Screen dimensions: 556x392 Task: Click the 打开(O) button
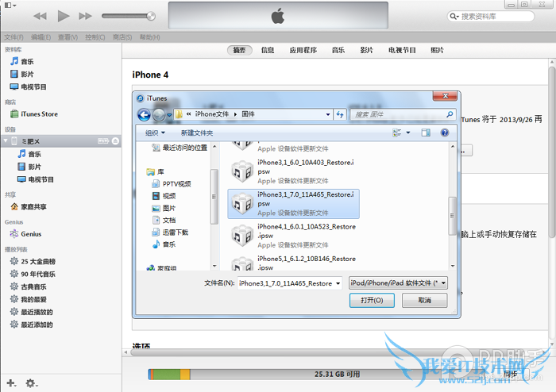tap(372, 300)
